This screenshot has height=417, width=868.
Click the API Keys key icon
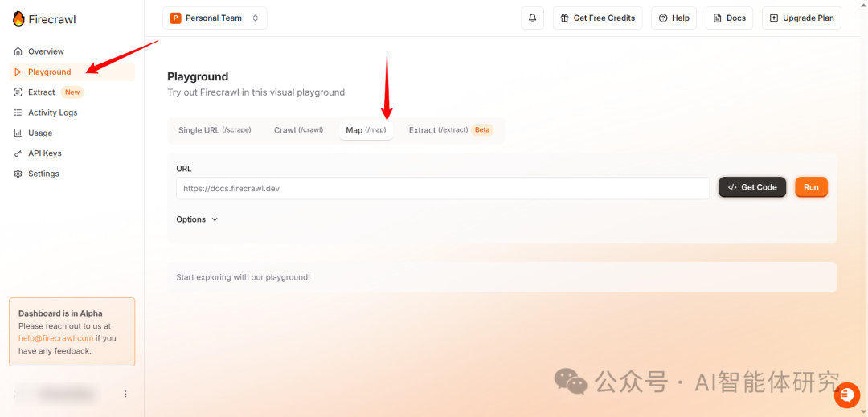(x=18, y=153)
